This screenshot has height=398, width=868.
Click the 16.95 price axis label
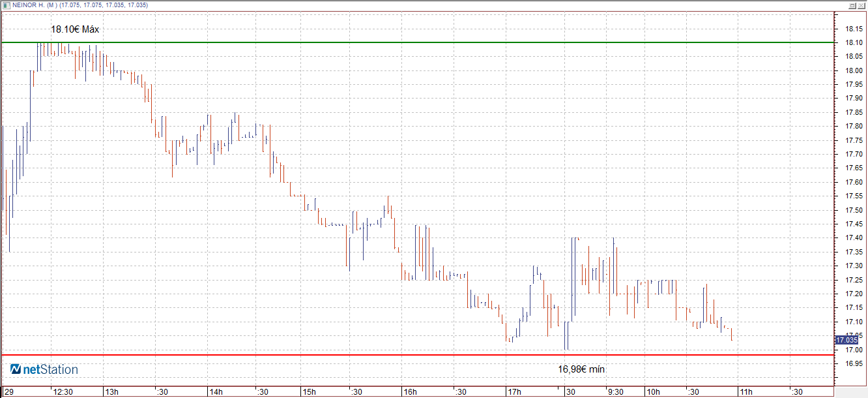(x=854, y=364)
